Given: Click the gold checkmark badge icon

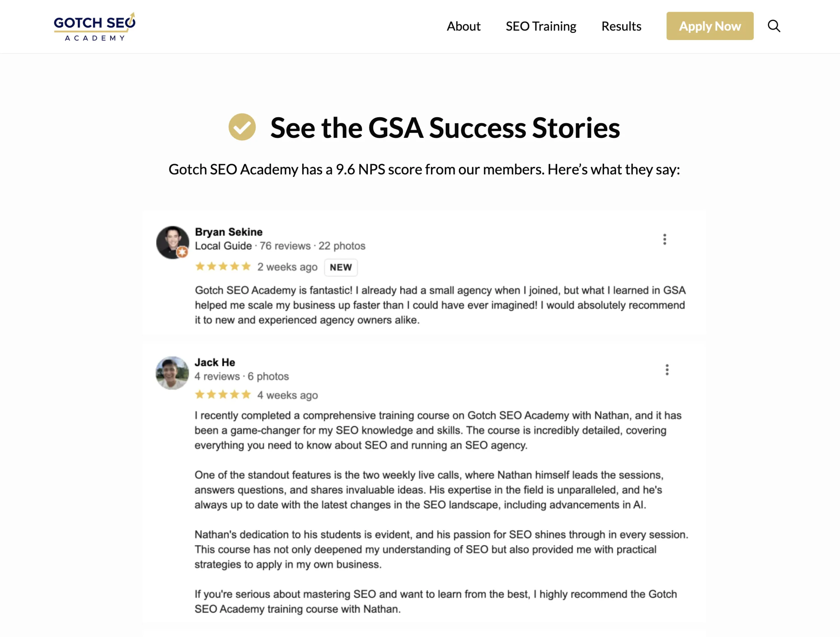Looking at the screenshot, I should click(242, 127).
